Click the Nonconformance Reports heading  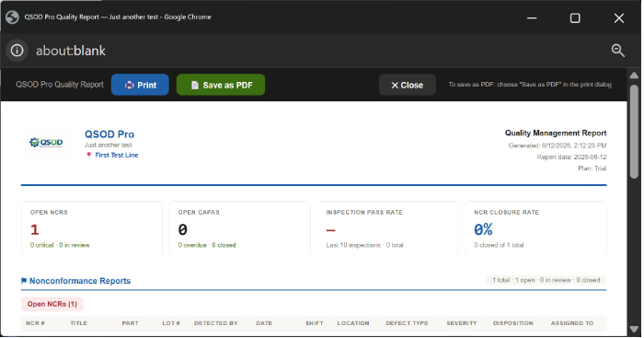point(80,281)
